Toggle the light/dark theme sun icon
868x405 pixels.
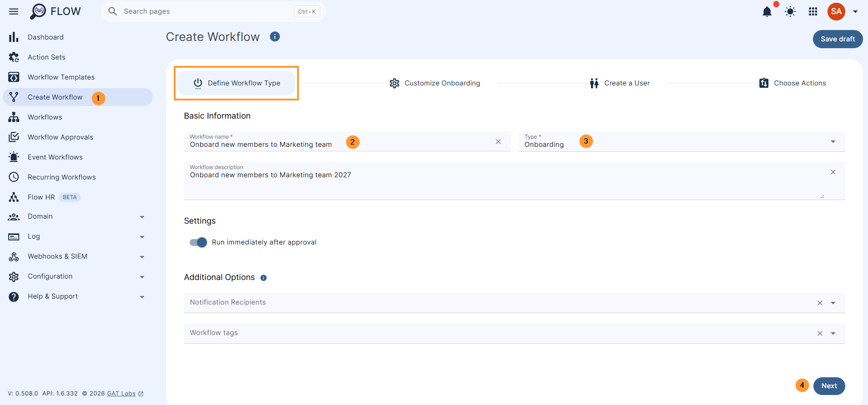[790, 12]
